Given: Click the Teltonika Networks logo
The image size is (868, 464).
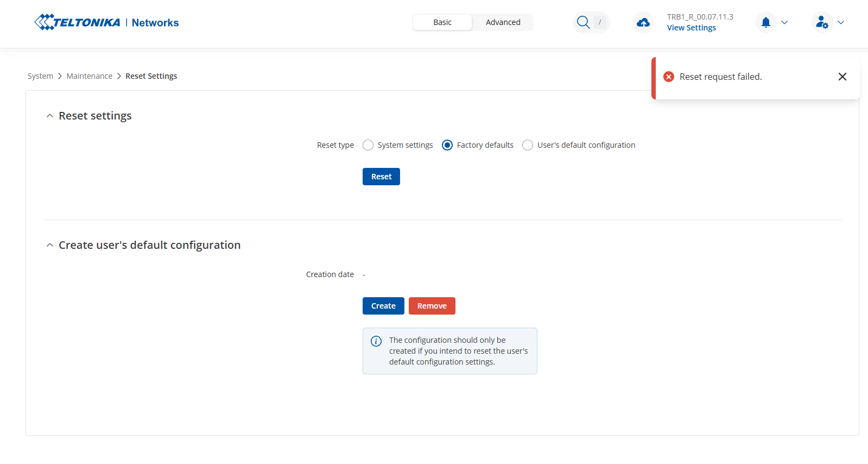Looking at the screenshot, I should coord(106,22).
